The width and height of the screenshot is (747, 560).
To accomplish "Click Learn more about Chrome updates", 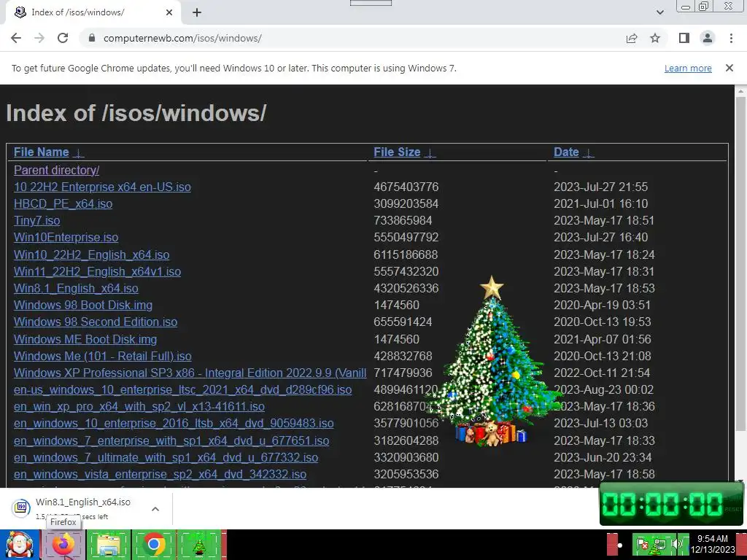I will [688, 68].
